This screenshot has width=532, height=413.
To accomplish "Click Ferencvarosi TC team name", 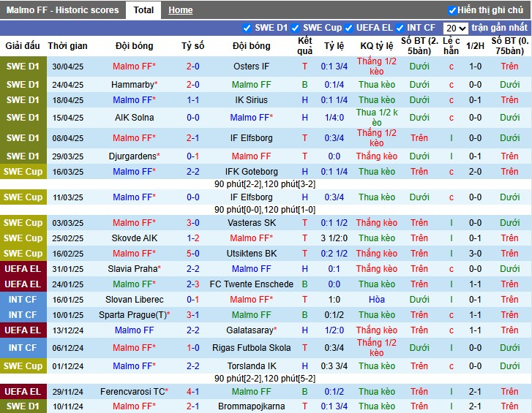I will [x=132, y=392].
